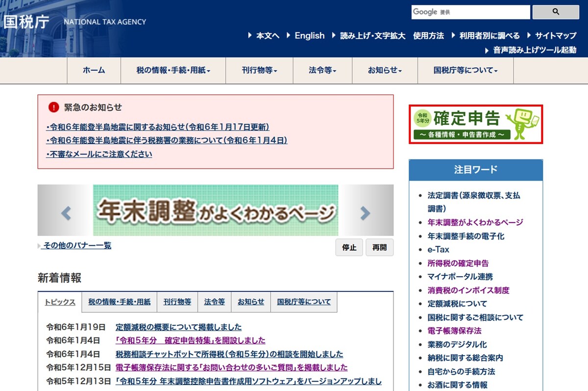
Task: Focus the Google search field
Action: (470, 12)
